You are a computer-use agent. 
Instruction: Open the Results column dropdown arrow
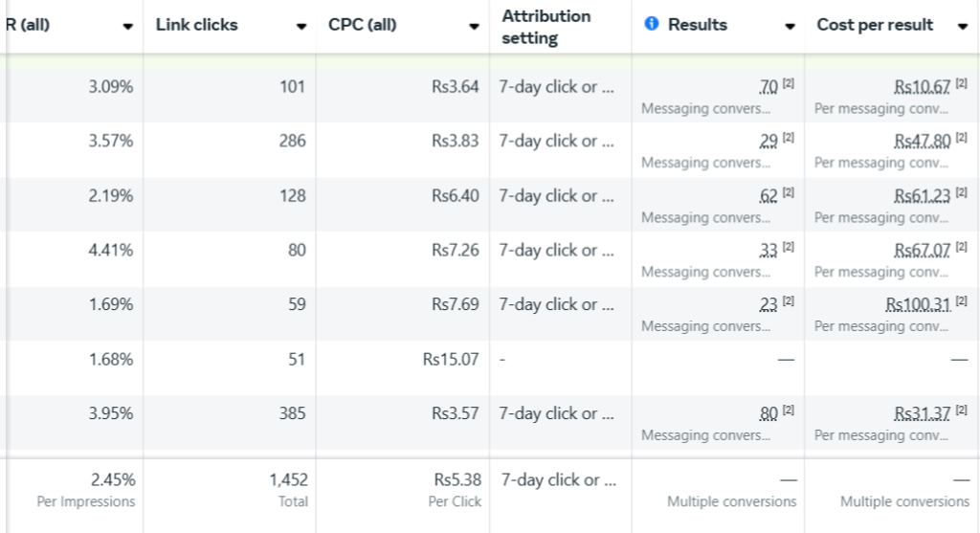(x=790, y=26)
